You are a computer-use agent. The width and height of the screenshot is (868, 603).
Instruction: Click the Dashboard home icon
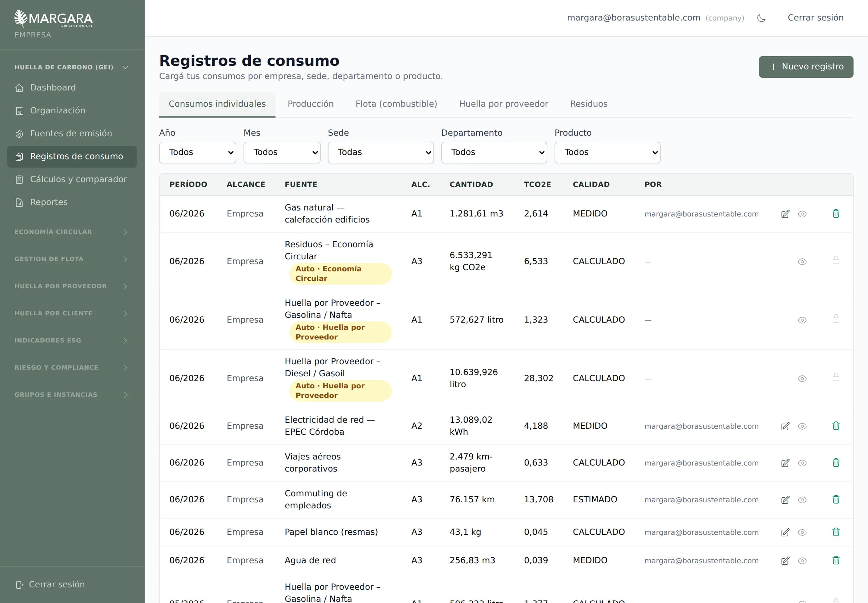click(19, 88)
